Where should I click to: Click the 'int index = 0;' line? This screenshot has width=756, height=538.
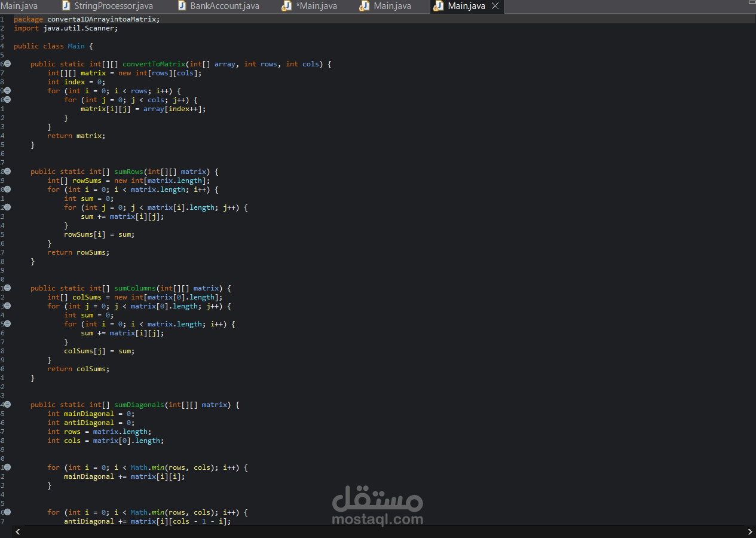pos(76,82)
